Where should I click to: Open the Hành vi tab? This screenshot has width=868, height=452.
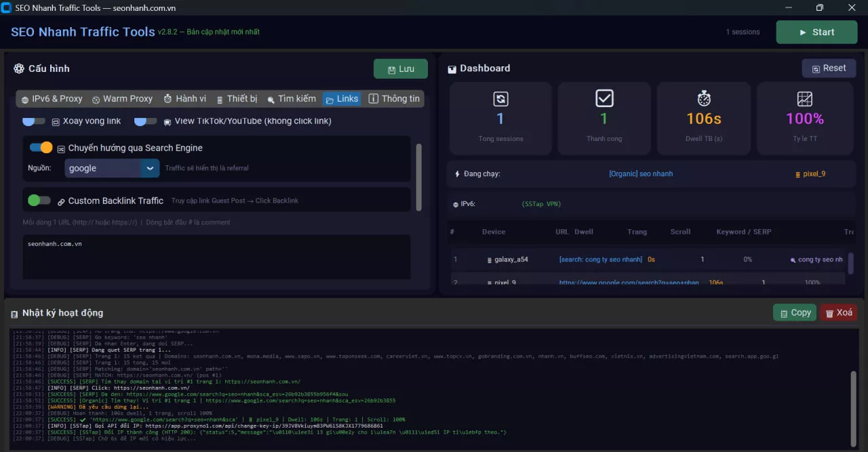184,99
